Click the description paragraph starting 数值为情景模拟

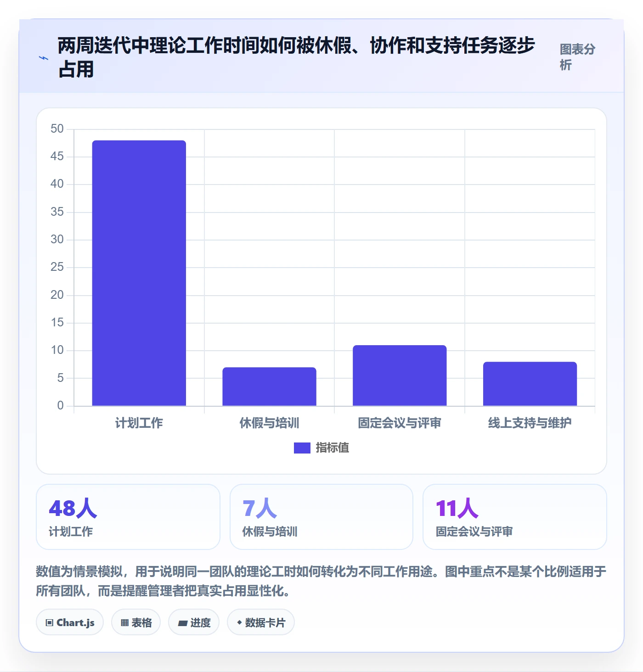[321, 581]
